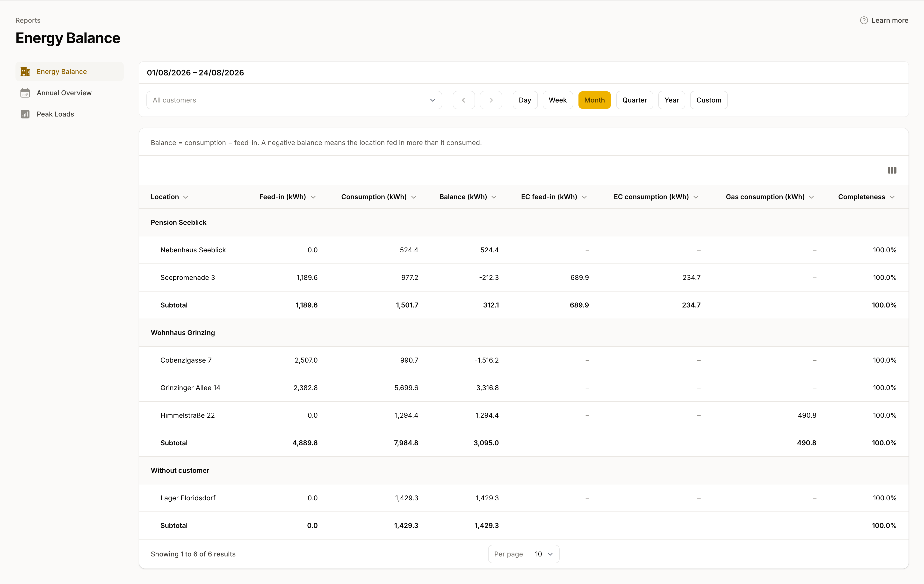Click Himmelstraße 22 gas value 490.8
Image resolution: width=924 pixels, height=584 pixels.
coord(807,416)
